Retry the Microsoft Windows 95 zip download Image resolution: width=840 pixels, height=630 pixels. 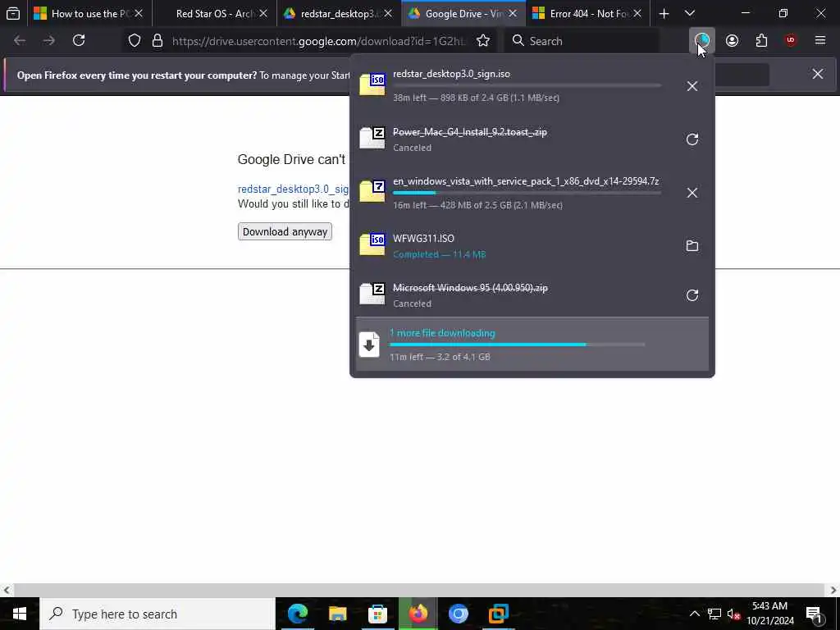pos(692,295)
